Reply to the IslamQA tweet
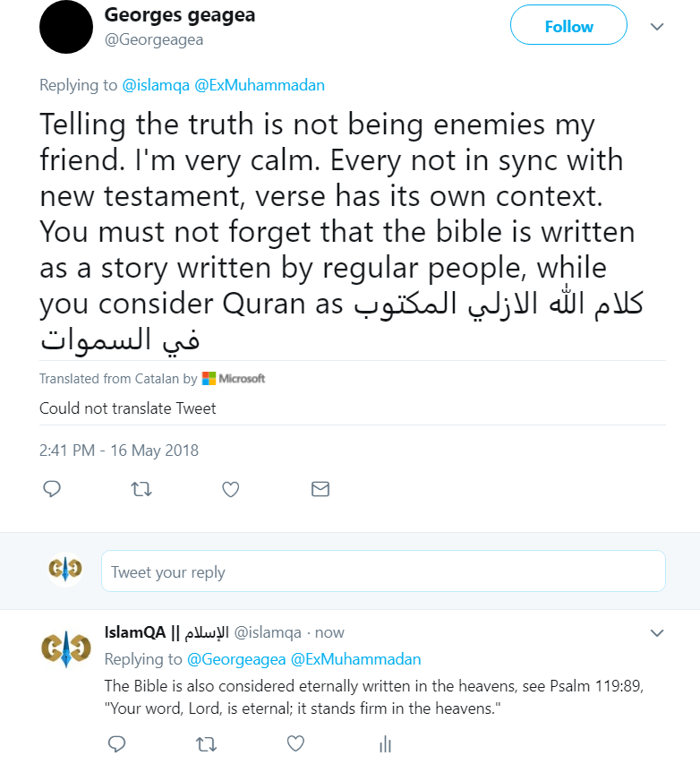700x764 pixels. pyautogui.click(x=116, y=743)
